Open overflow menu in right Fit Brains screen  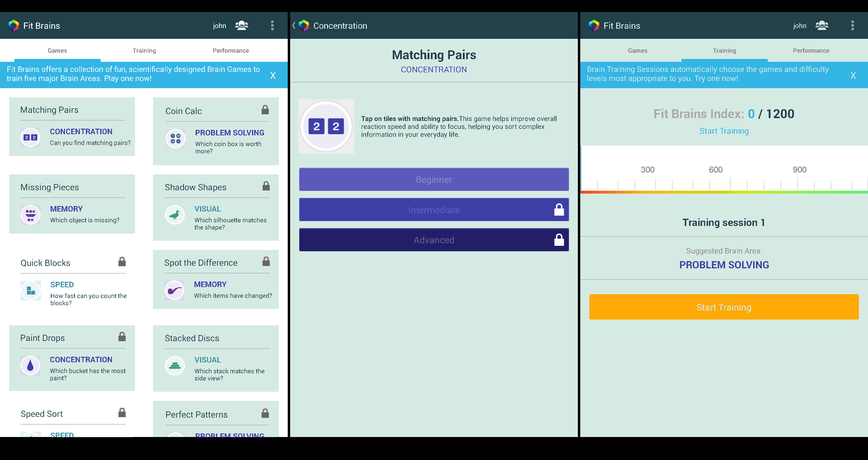[852, 26]
